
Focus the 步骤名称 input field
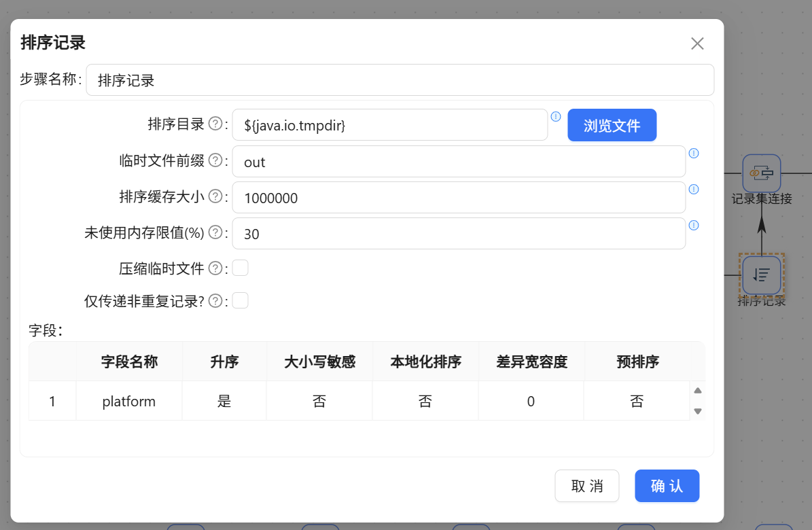pyautogui.click(x=400, y=79)
